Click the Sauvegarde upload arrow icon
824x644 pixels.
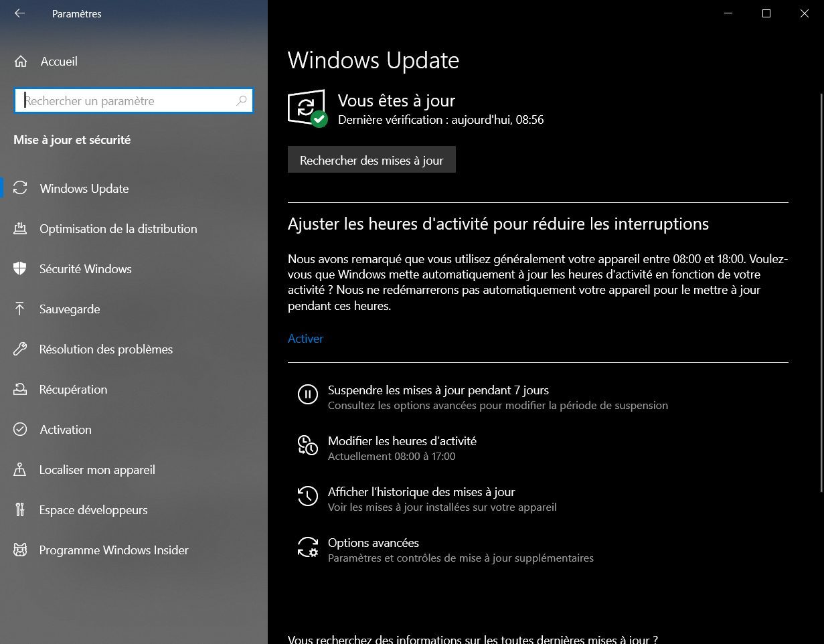[x=20, y=309]
